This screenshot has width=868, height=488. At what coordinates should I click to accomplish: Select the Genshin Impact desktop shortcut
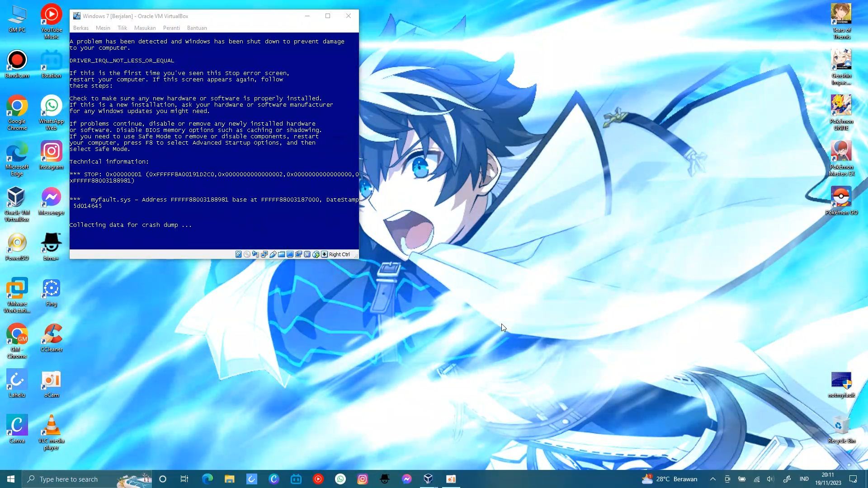841,67
